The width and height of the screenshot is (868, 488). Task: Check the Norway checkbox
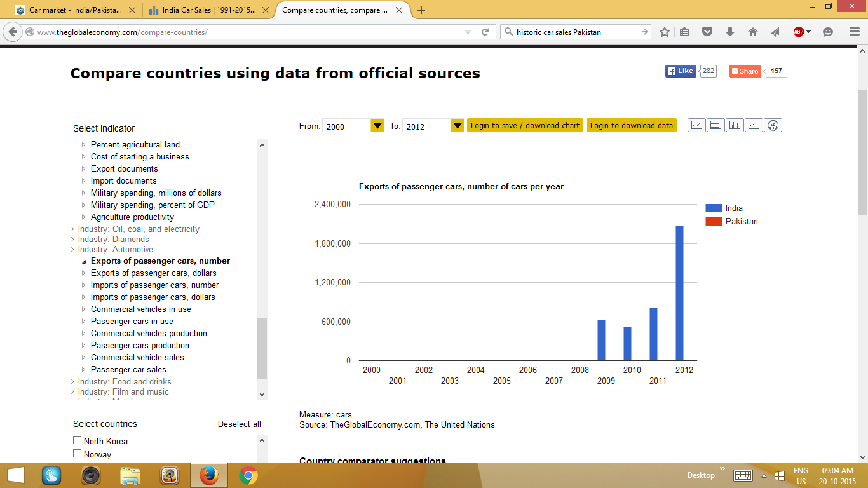click(x=78, y=454)
